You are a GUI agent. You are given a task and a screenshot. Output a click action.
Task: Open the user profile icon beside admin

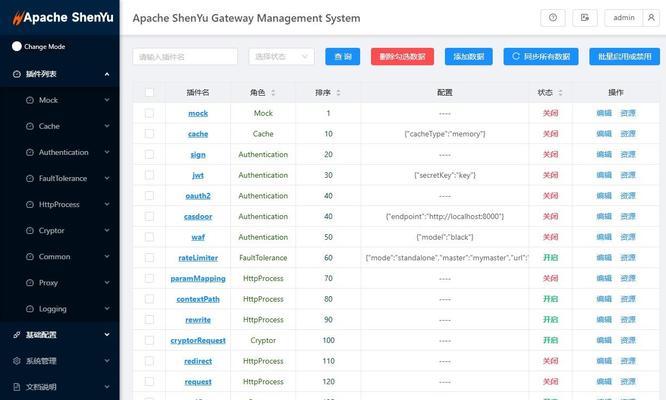click(651, 18)
